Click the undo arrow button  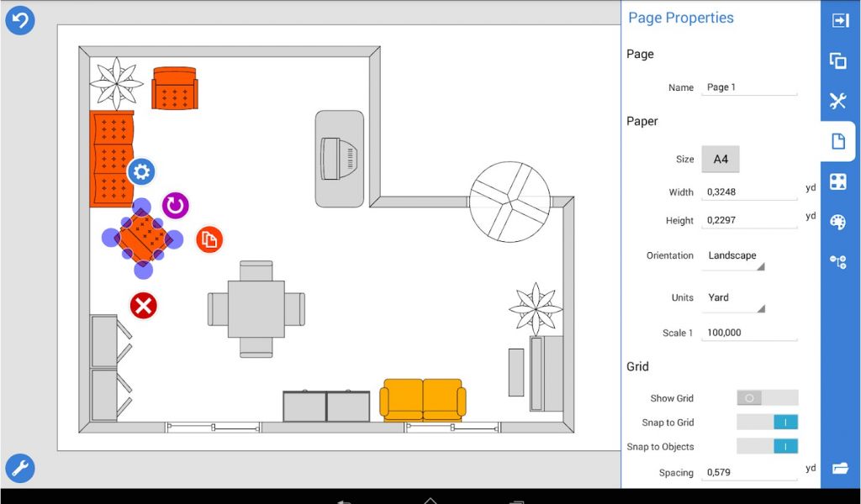tap(20, 20)
